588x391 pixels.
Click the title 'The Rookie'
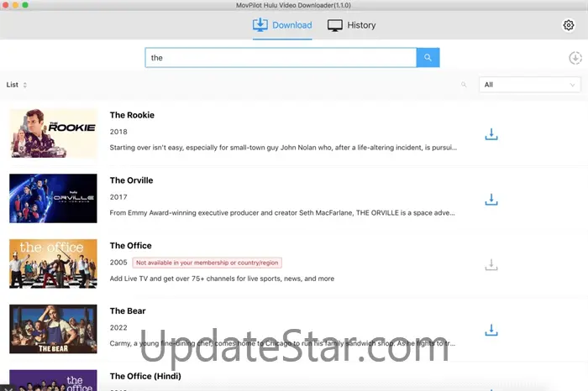point(132,115)
